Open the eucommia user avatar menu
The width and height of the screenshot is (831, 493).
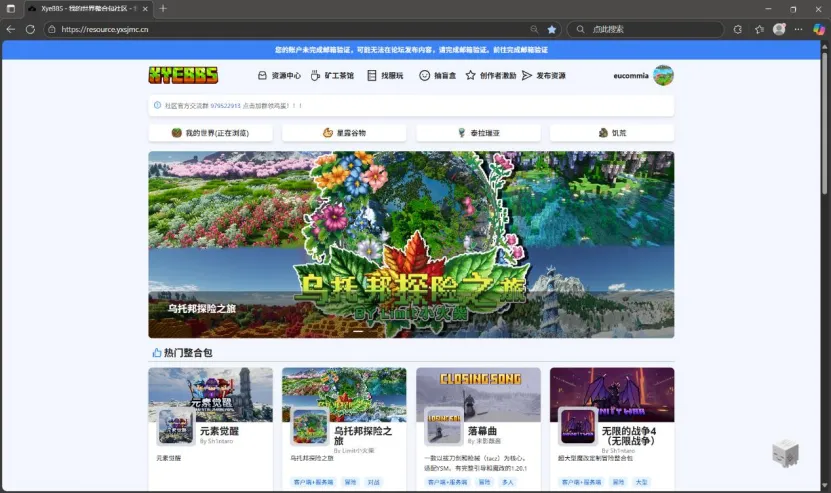point(663,75)
